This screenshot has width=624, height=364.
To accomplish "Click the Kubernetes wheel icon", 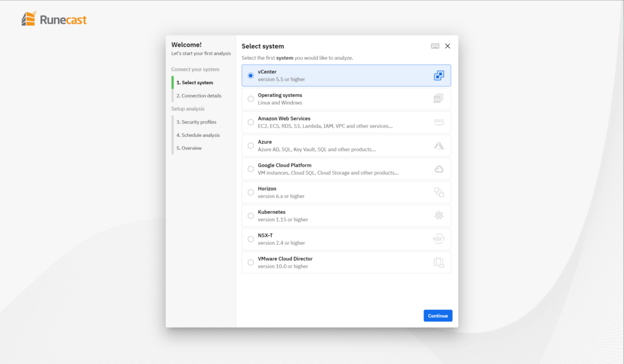I will [x=439, y=215].
